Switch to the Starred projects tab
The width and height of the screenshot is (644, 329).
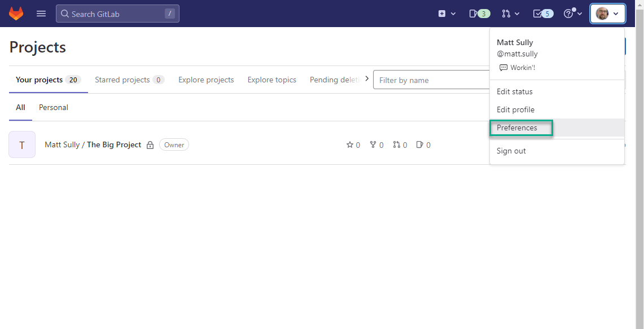[129, 80]
